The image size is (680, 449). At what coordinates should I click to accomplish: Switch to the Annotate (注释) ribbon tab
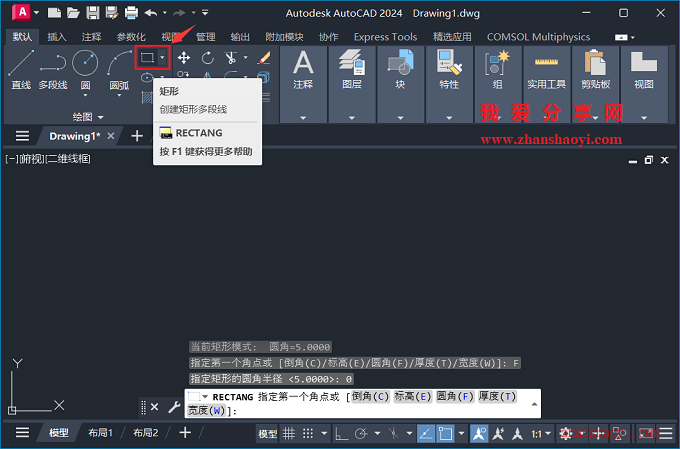click(92, 37)
